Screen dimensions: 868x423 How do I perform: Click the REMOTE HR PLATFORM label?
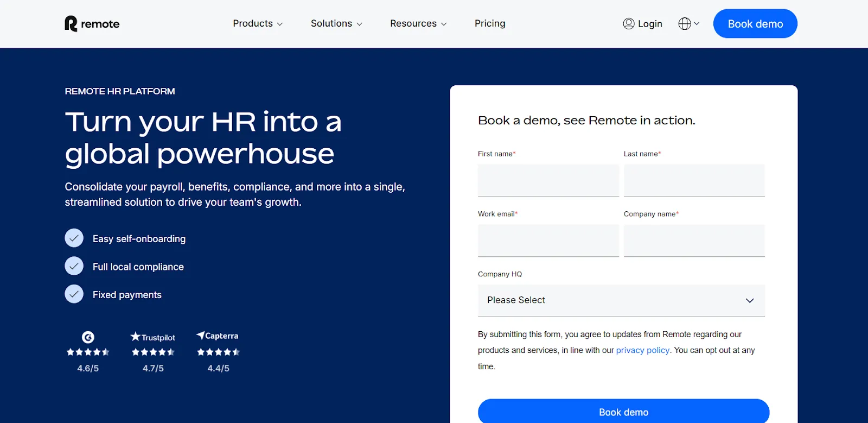120,91
